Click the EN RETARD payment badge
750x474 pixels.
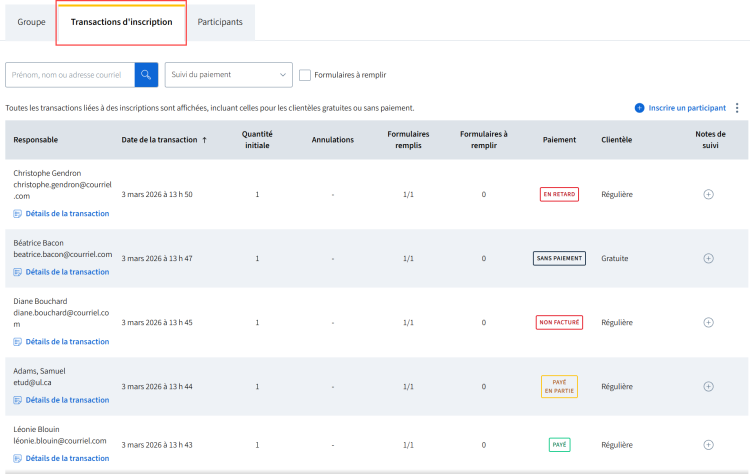point(558,194)
